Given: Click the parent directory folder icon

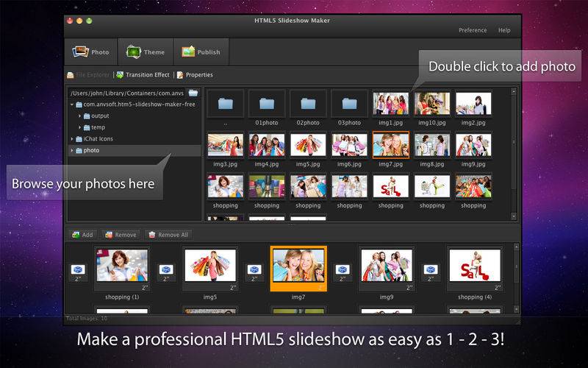Looking at the screenshot, I should point(226,104).
